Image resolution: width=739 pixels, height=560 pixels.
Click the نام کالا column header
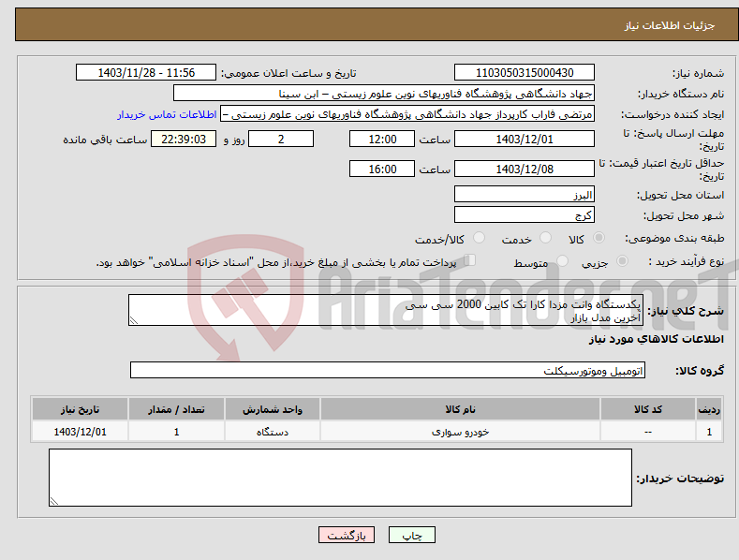tap(460, 409)
